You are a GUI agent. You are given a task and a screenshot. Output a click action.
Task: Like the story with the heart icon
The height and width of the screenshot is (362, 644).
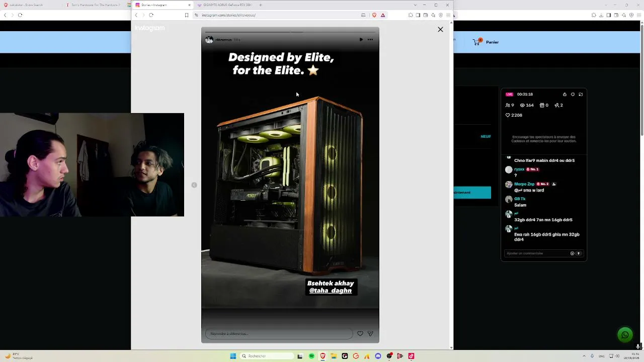click(x=360, y=333)
